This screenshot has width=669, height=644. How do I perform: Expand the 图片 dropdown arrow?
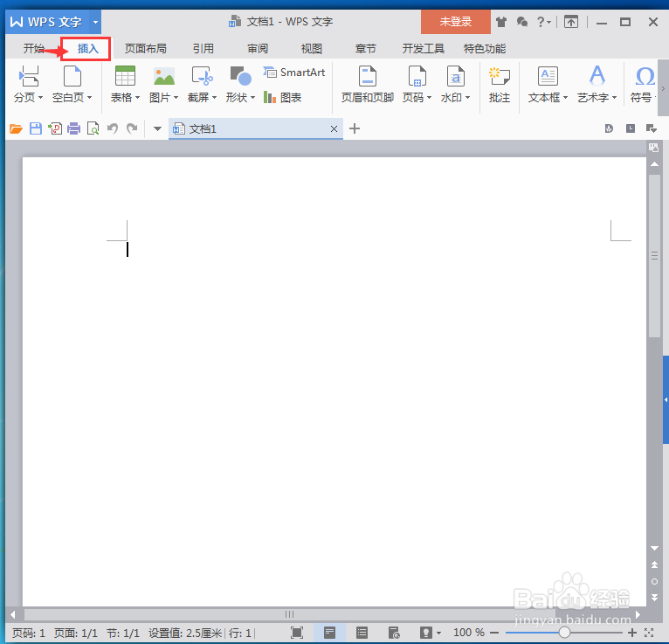pyautogui.click(x=176, y=98)
